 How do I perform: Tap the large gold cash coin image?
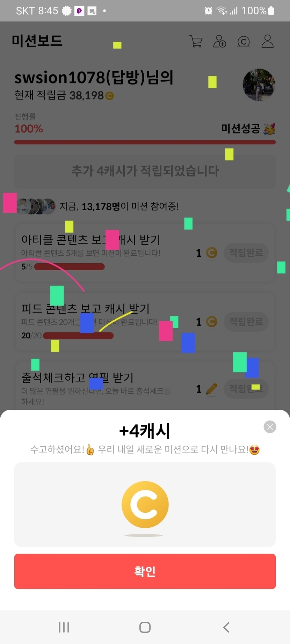[145, 504]
